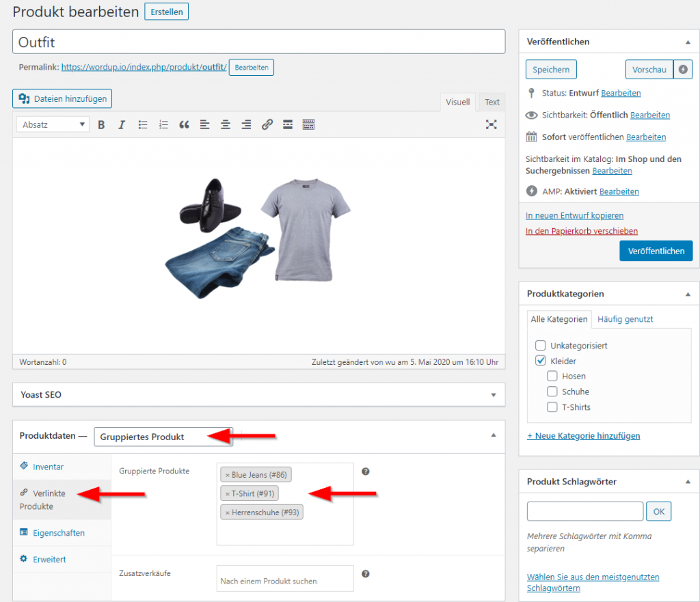Screen dimensions: 700x602
Task: Align text center
Action: coord(226,125)
